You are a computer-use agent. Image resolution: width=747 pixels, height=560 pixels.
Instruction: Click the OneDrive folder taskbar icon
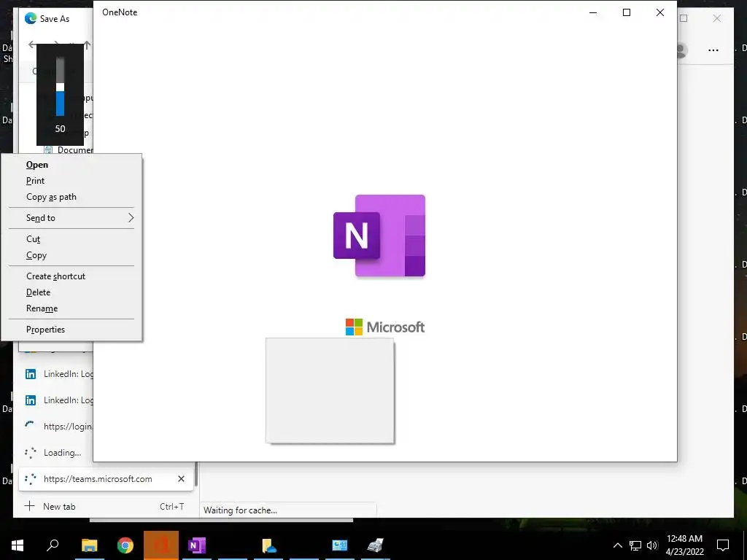click(268, 545)
